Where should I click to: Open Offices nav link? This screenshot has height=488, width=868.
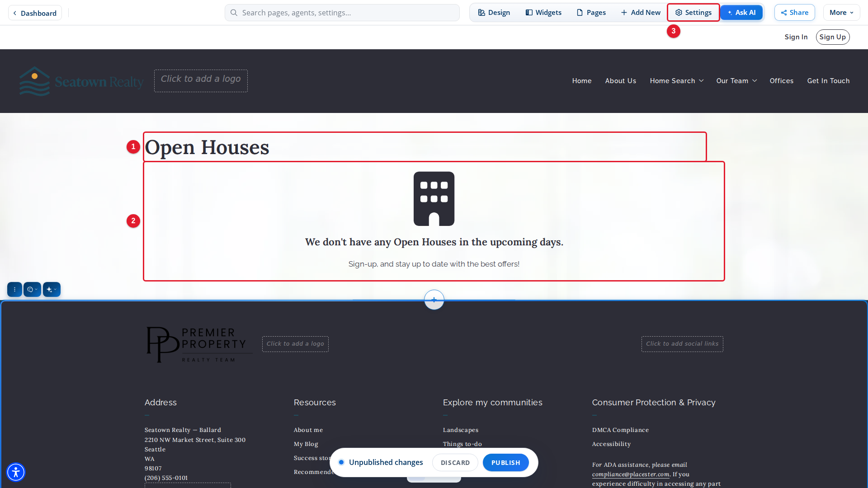pos(782,81)
